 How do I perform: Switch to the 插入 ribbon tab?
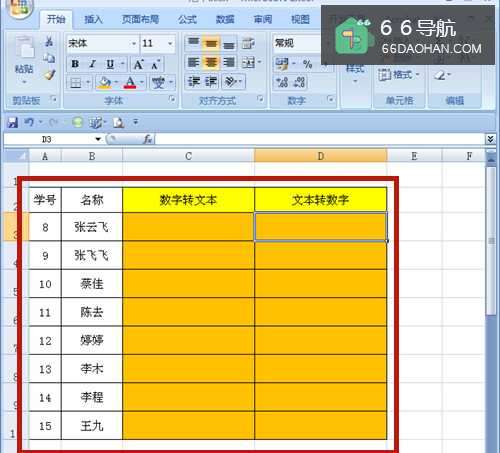(93, 19)
